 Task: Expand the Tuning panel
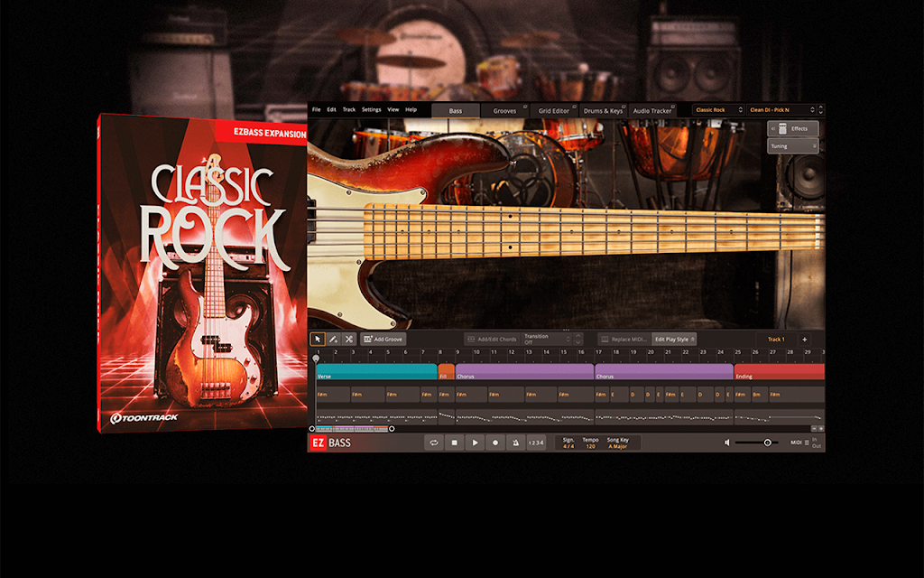(x=792, y=146)
